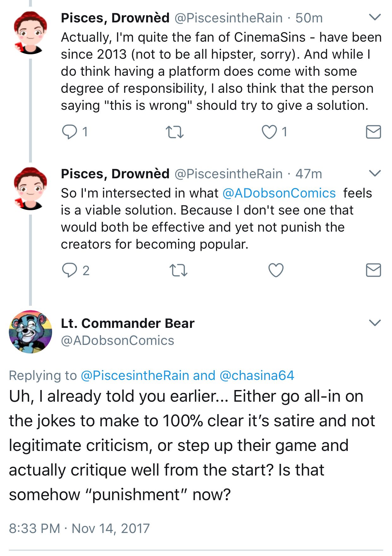
Task: Open the options chevron on the 50m tweet
Action: point(375,17)
